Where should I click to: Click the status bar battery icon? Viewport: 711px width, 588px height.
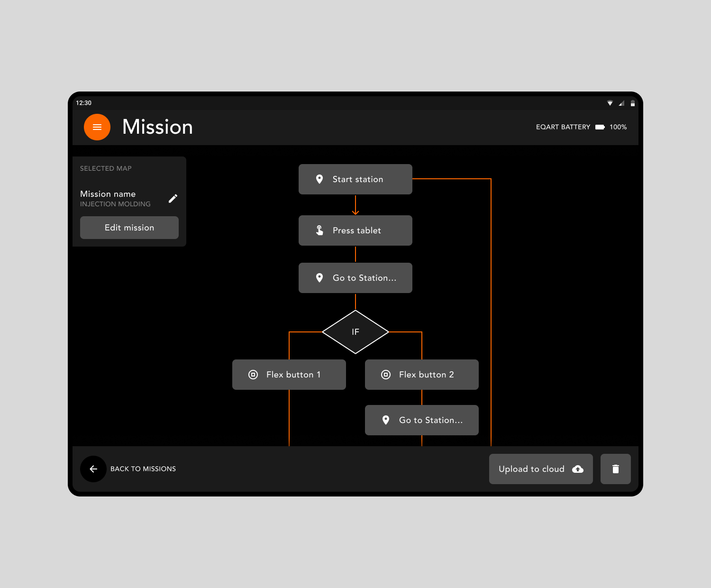[633, 103]
